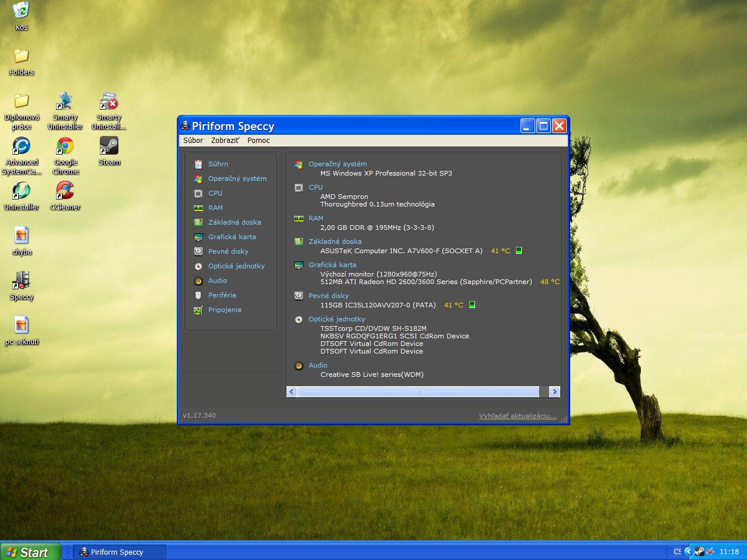Select Súhrn in the sidebar
The width and height of the screenshot is (747, 560).
[218, 164]
